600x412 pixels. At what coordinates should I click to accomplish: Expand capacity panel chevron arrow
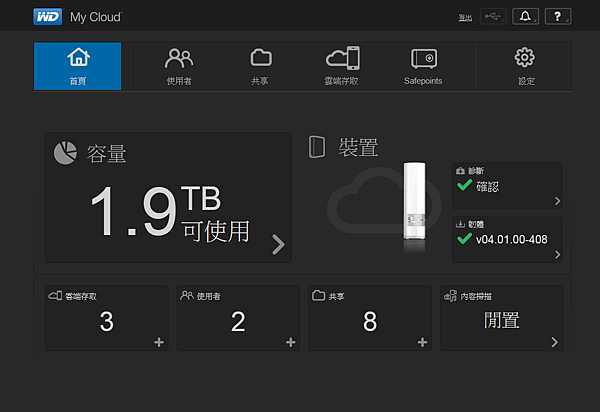[x=278, y=244]
